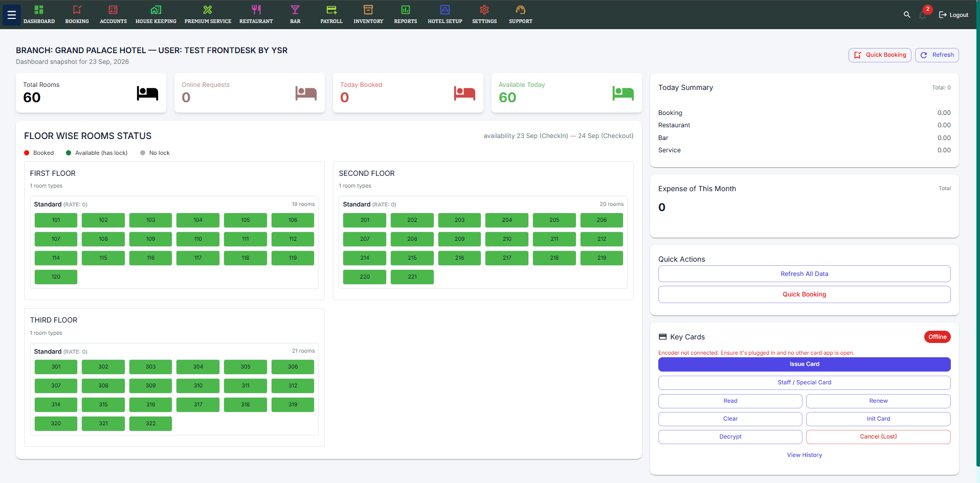Open Accounts module
This screenshot has width=980, height=483.
click(x=113, y=15)
